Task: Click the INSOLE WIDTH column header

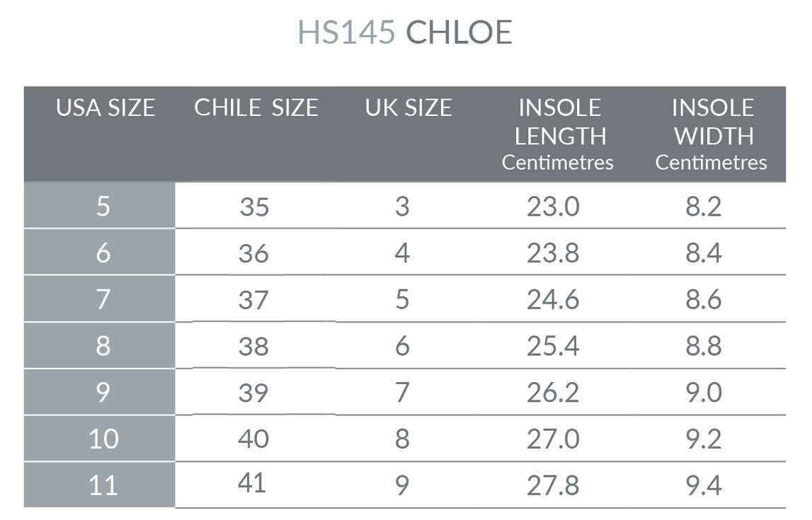Action: pos(711,134)
